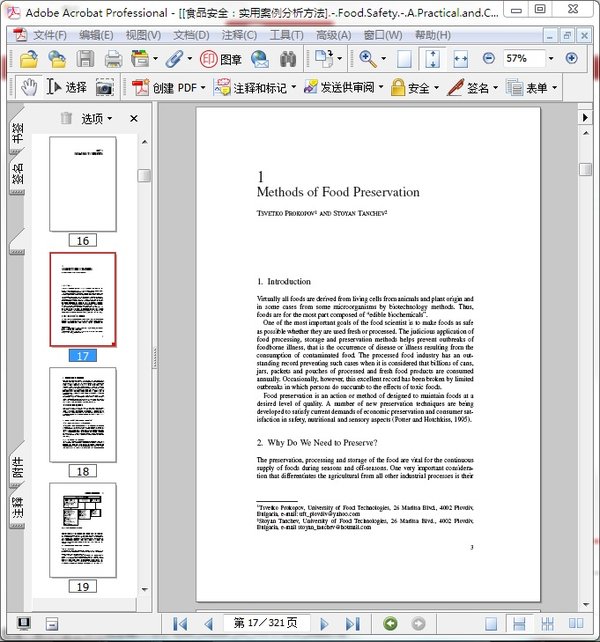This screenshot has height=642, width=600.
Task: Click green Previous View arrow
Action: (389, 624)
